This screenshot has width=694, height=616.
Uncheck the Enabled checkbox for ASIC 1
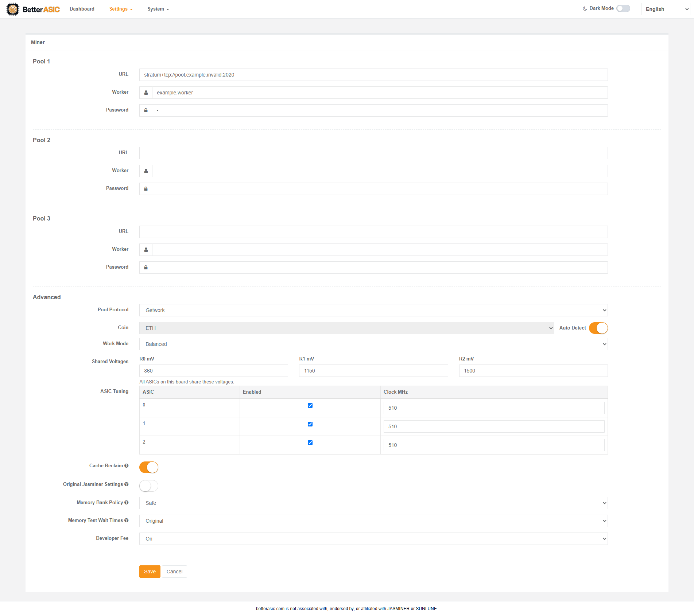point(310,424)
